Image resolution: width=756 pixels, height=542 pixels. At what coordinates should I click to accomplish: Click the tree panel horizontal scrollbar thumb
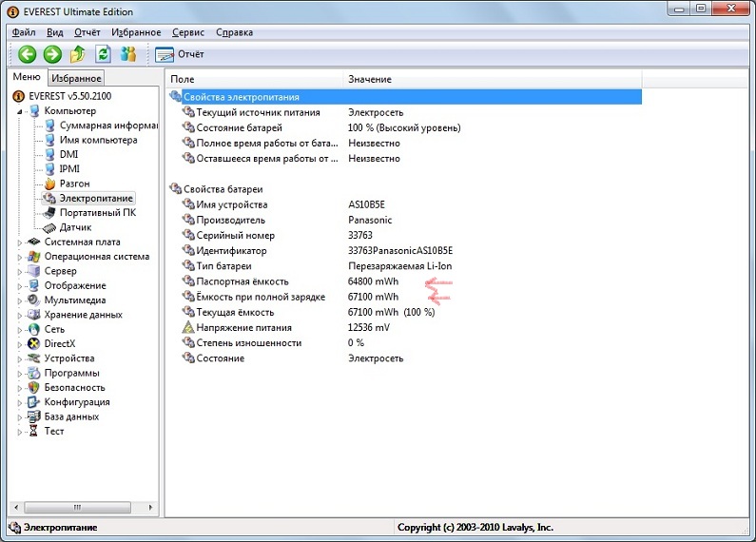point(78,507)
